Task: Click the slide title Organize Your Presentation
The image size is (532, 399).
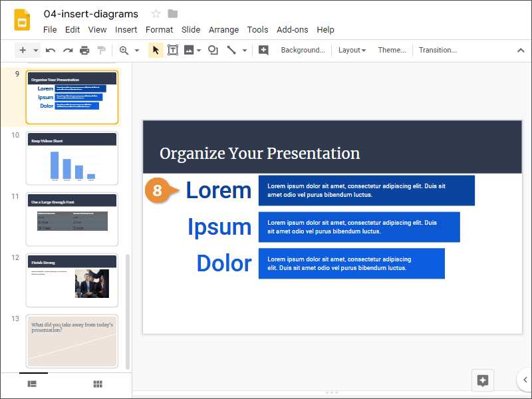Action: tap(259, 154)
